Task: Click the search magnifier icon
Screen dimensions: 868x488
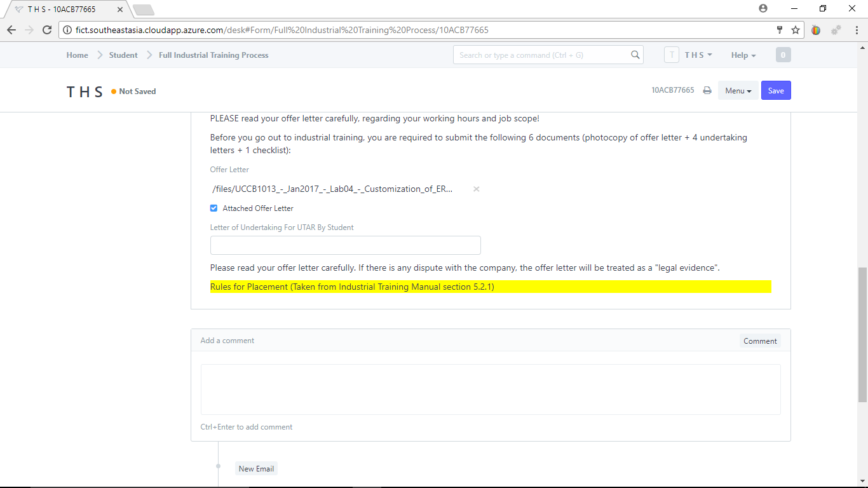Action: (x=635, y=55)
